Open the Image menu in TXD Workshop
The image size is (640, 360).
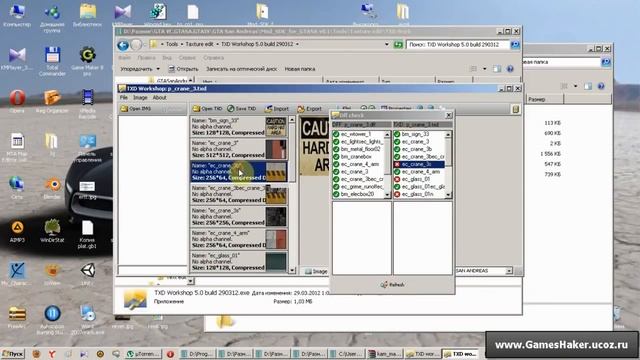[140, 98]
